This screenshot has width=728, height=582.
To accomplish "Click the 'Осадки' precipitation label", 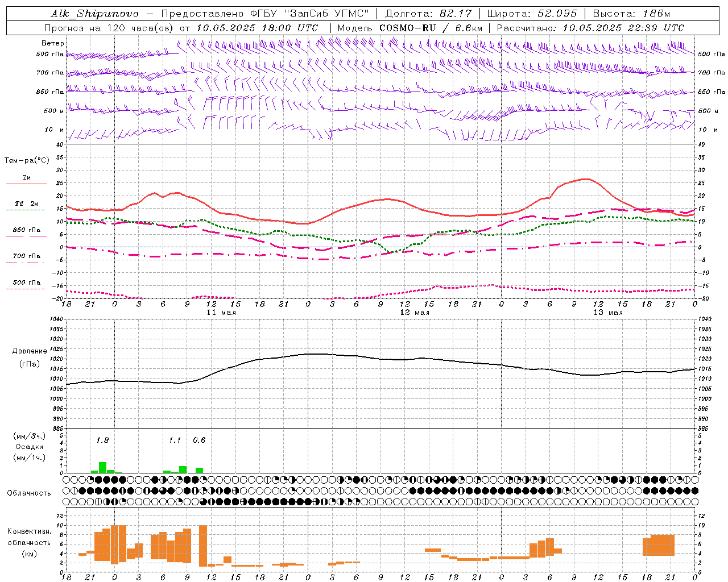I will click(x=29, y=447).
